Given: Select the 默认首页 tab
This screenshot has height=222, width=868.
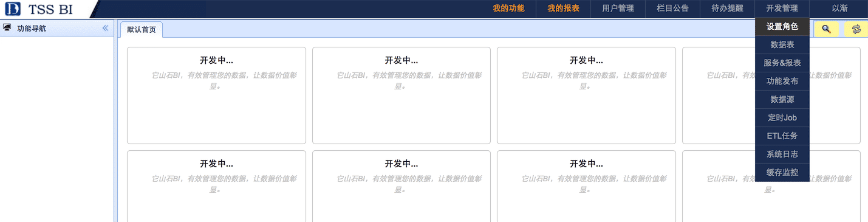Looking at the screenshot, I should pos(141,30).
